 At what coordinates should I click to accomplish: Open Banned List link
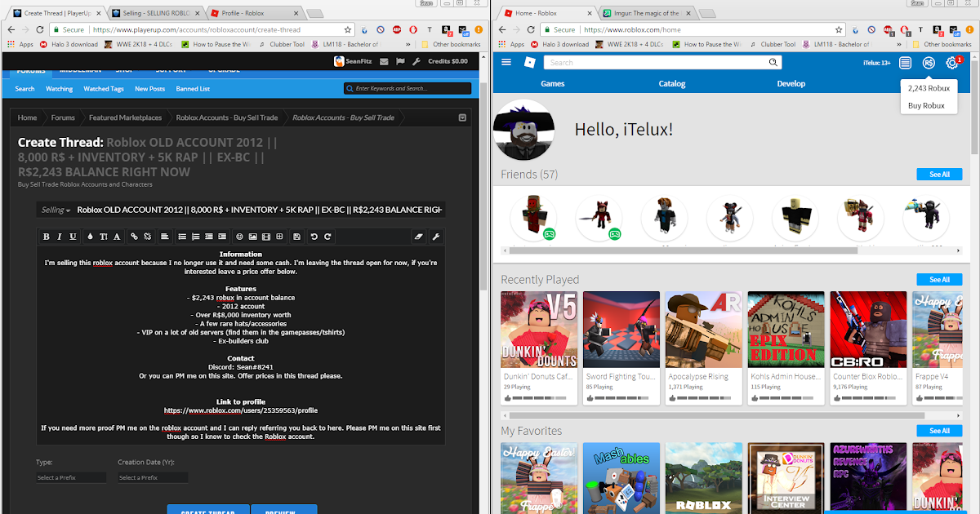[x=193, y=89]
